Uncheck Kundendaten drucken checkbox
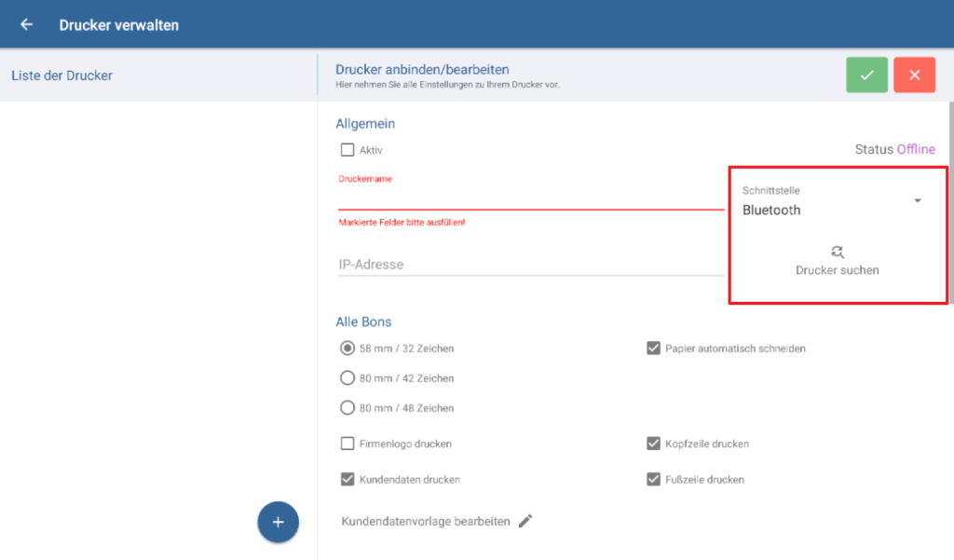This screenshot has height=560, width=954. [x=348, y=479]
